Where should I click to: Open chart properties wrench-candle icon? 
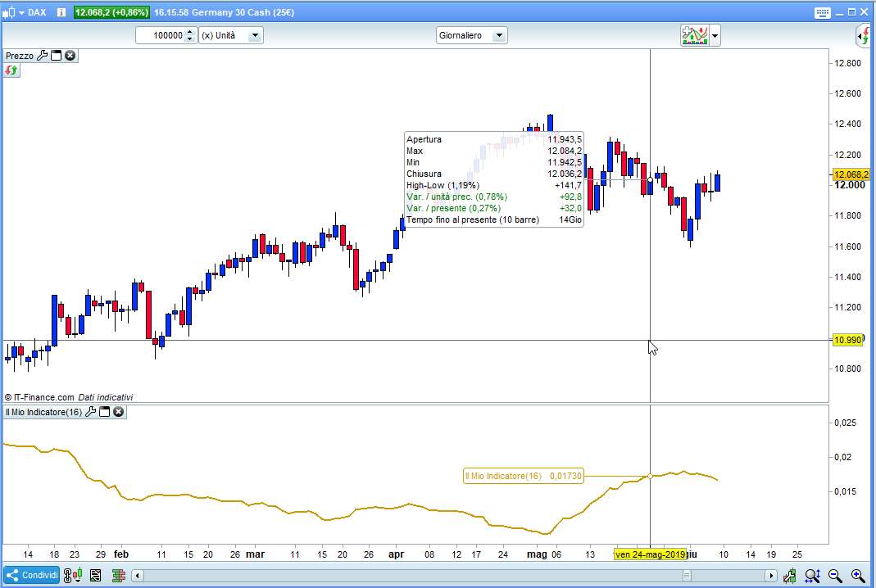[x=789, y=575]
